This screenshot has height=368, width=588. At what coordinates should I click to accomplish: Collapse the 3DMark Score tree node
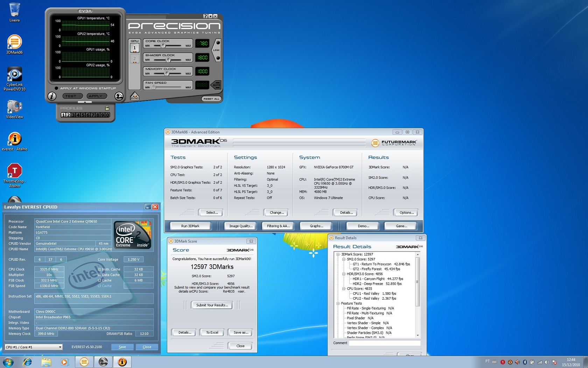(x=338, y=254)
